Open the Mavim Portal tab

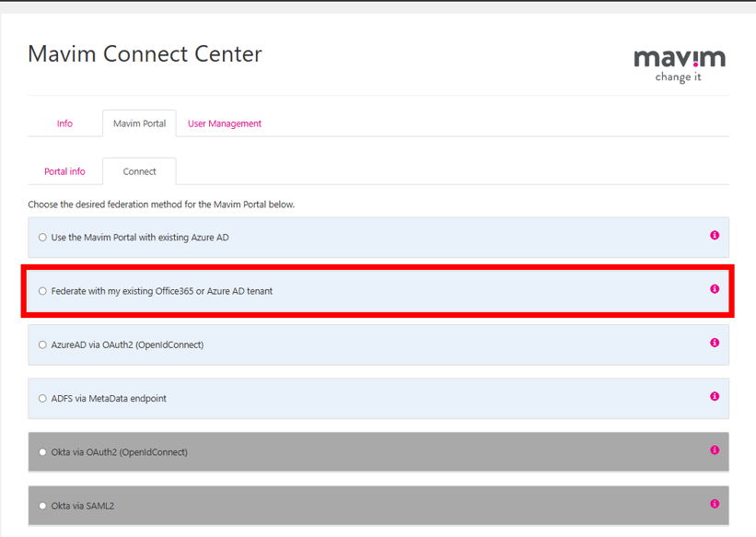tap(139, 123)
